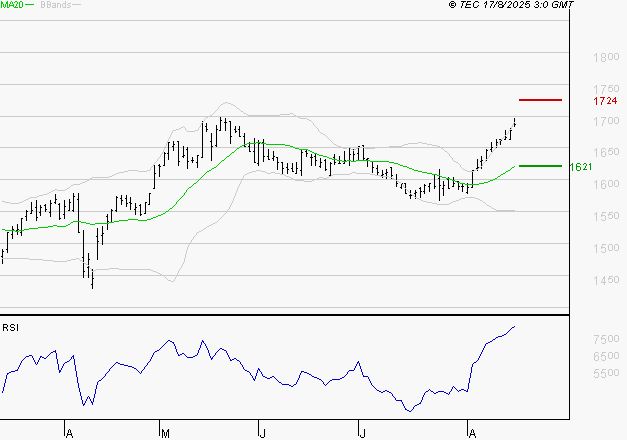This screenshot has width=627, height=440.
Task: Click the green 1621 support value
Action: click(x=581, y=167)
